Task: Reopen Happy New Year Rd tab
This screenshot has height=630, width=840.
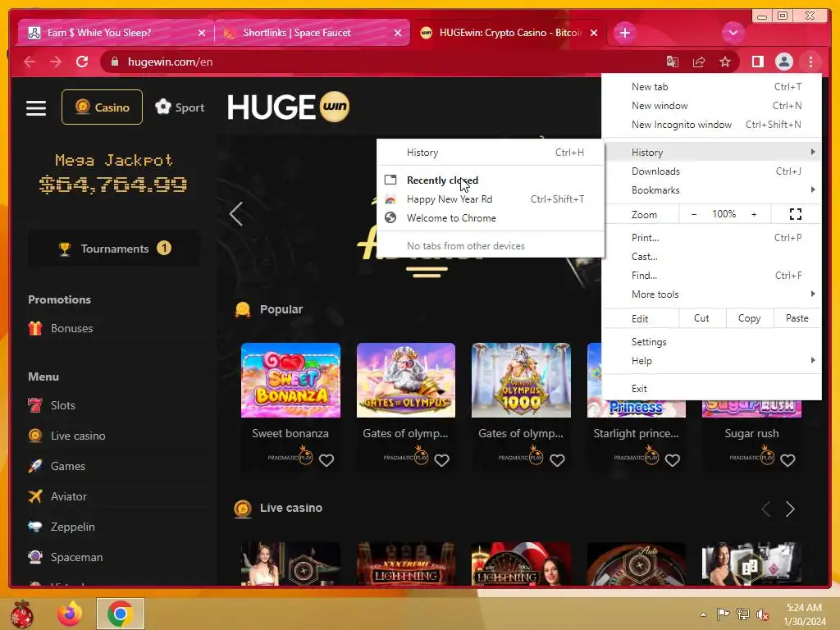Action: pos(491,199)
